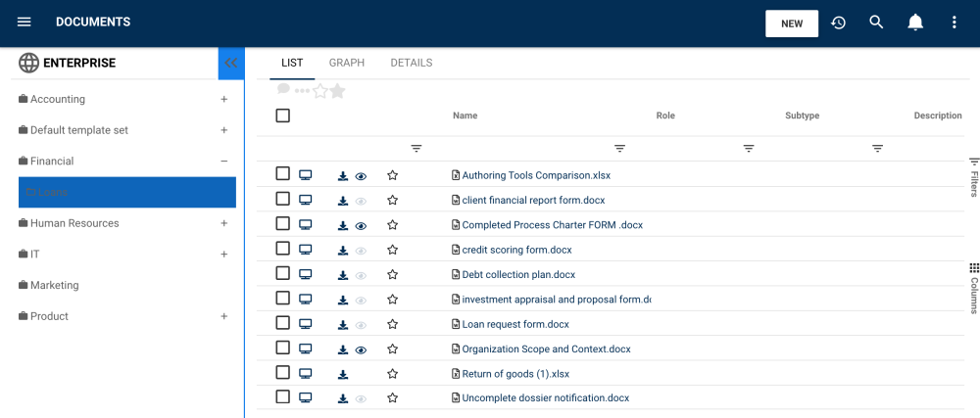Screen dimensions: 980x418
Task: Click monitor icon for Debt collection plan.docx
Action: tap(306, 274)
